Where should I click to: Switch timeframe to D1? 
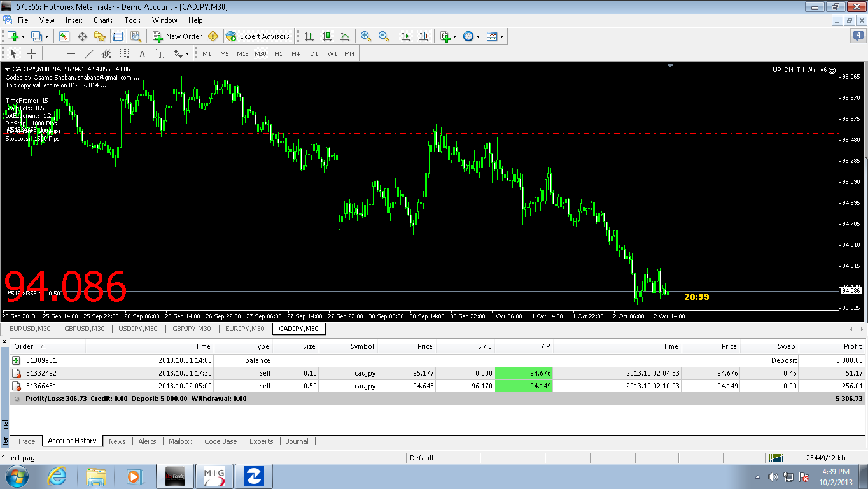(314, 53)
